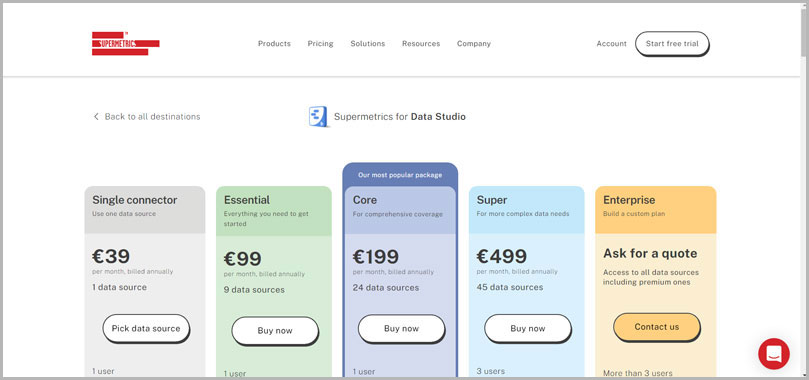This screenshot has width=809, height=380.
Task: Click the '45 data sources' text
Action: pyautogui.click(x=510, y=287)
